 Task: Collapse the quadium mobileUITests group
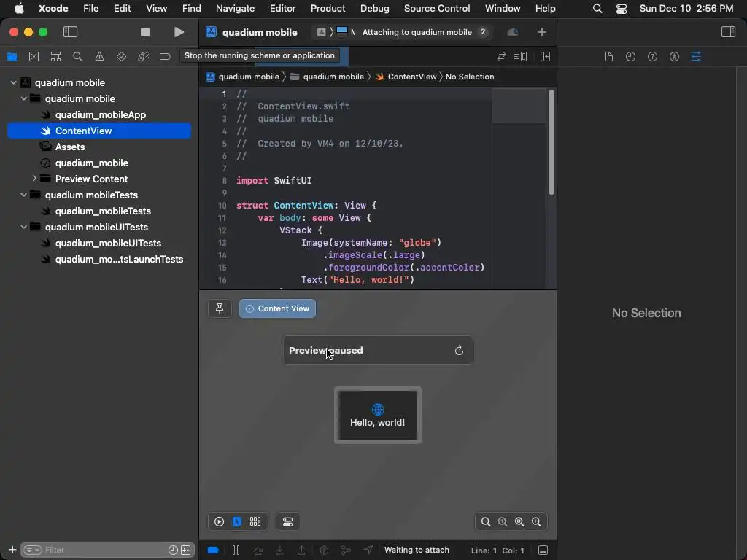click(24, 227)
